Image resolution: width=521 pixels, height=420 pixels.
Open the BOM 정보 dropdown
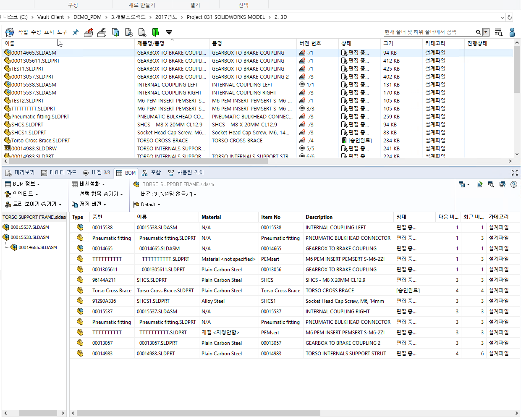(22, 184)
